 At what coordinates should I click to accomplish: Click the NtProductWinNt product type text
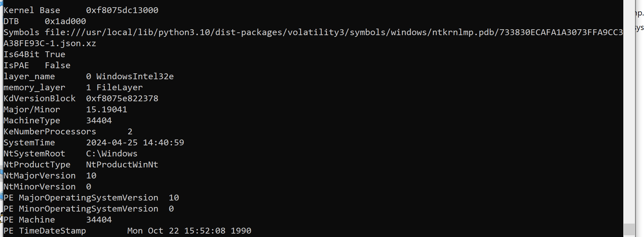(122, 165)
